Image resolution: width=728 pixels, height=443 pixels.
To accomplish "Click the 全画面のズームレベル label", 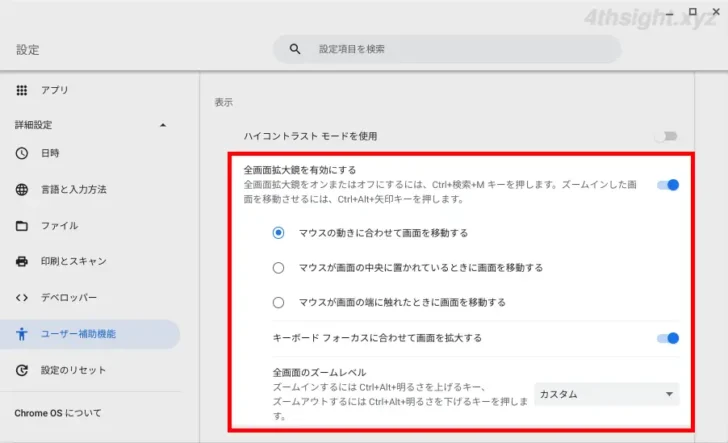I will [319, 372].
